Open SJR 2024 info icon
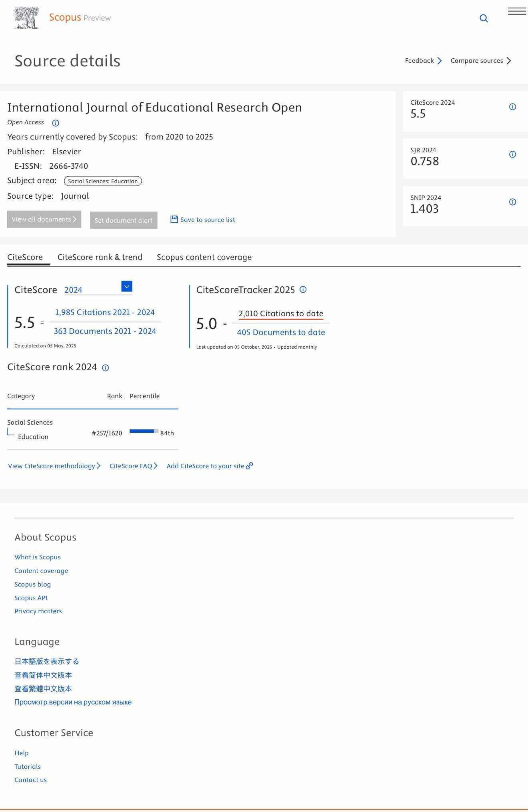The width and height of the screenshot is (528, 812). point(512,154)
